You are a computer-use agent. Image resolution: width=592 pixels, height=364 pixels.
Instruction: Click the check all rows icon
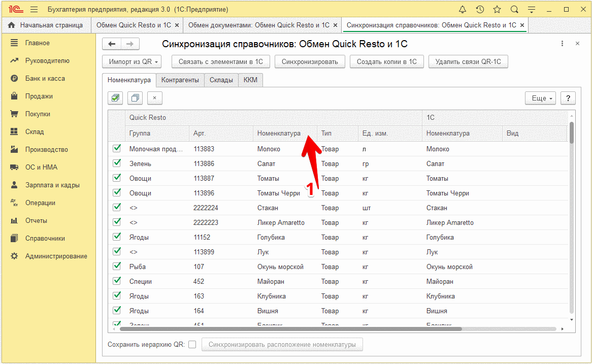point(116,98)
